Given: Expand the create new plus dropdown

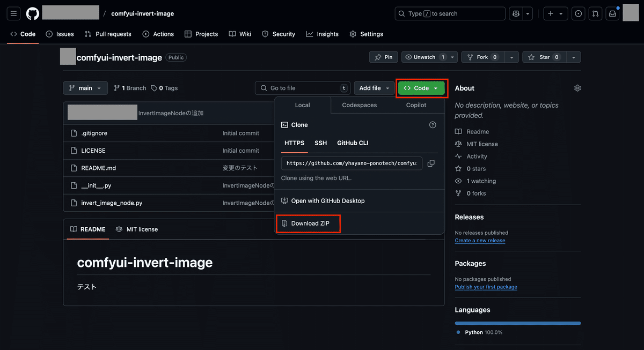Looking at the screenshot, I should [555, 13].
